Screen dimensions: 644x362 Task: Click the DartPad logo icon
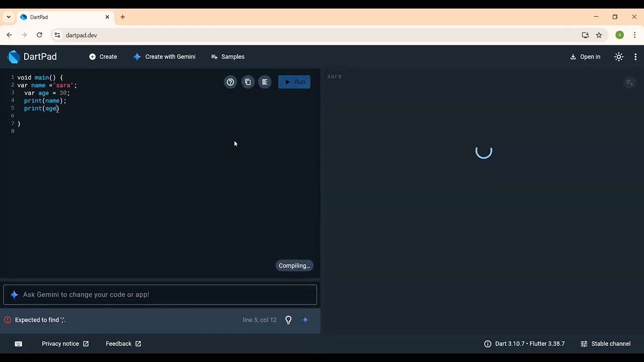coord(14,57)
